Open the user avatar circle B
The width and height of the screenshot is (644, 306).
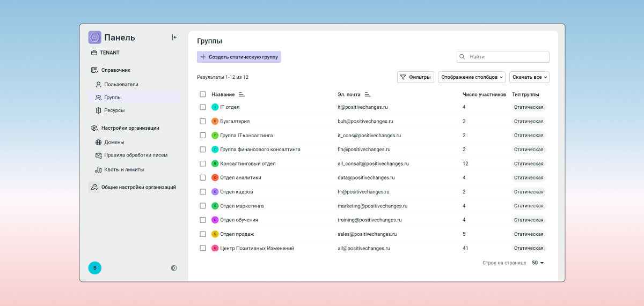(95, 268)
